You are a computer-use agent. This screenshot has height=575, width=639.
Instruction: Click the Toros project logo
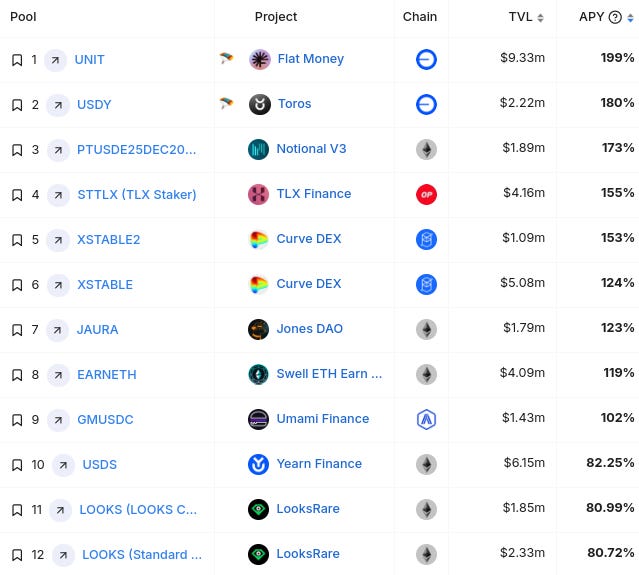(x=260, y=104)
